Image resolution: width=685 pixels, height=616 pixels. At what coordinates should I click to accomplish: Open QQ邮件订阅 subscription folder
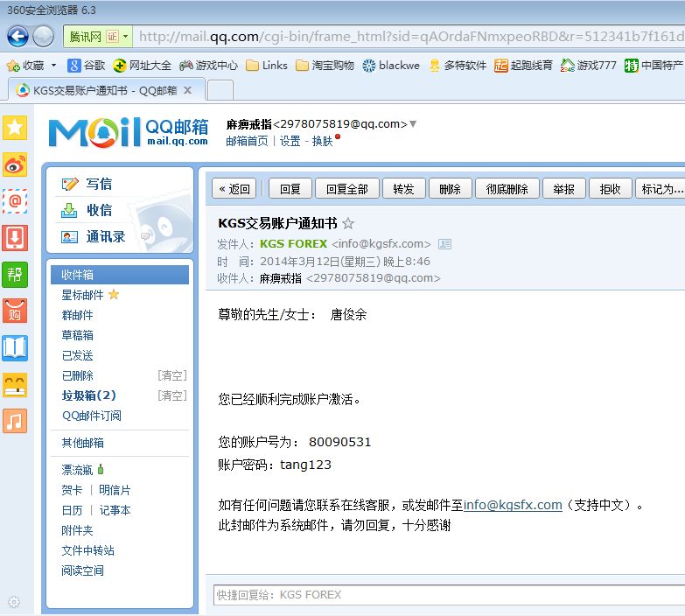coord(91,416)
